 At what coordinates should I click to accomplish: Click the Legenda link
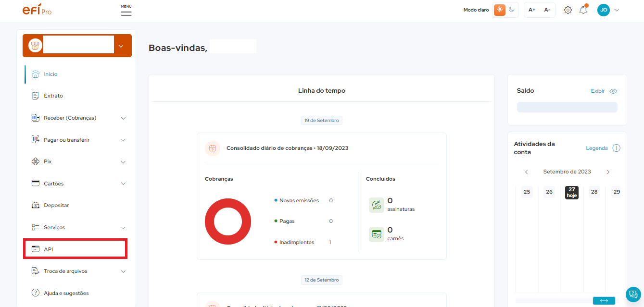click(597, 148)
